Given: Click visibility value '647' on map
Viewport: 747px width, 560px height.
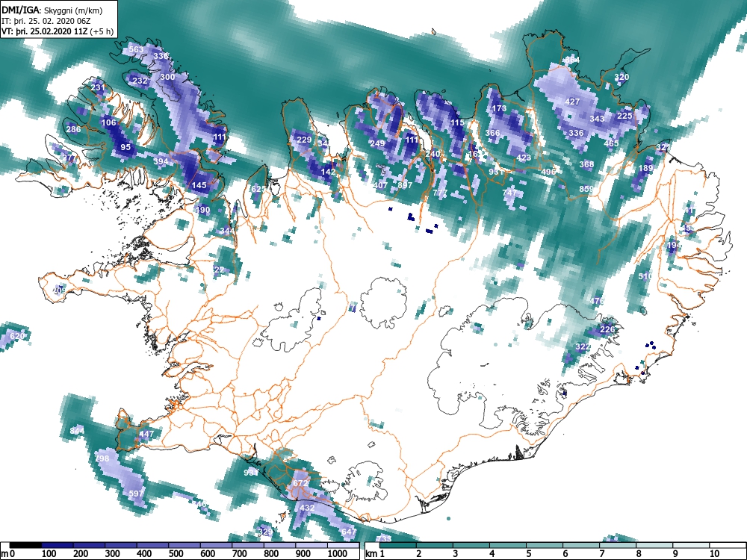Looking at the screenshot, I should coord(349,532).
